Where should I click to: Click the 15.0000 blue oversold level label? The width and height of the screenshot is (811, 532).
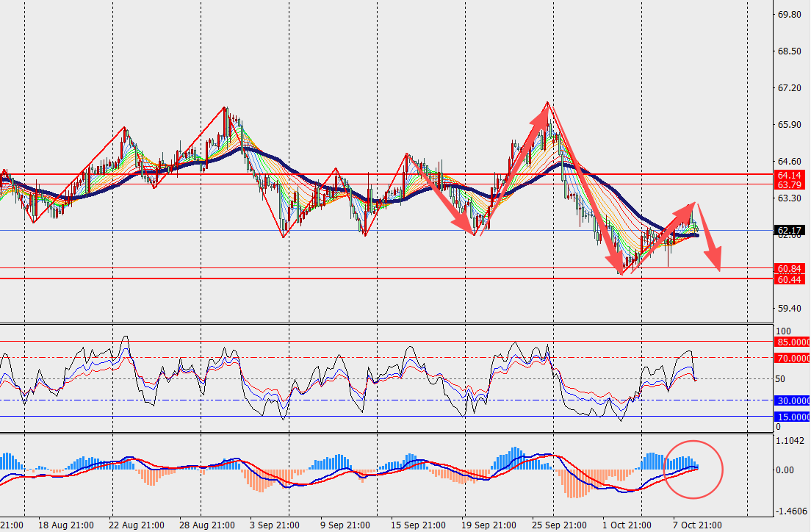[x=792, y=417]
